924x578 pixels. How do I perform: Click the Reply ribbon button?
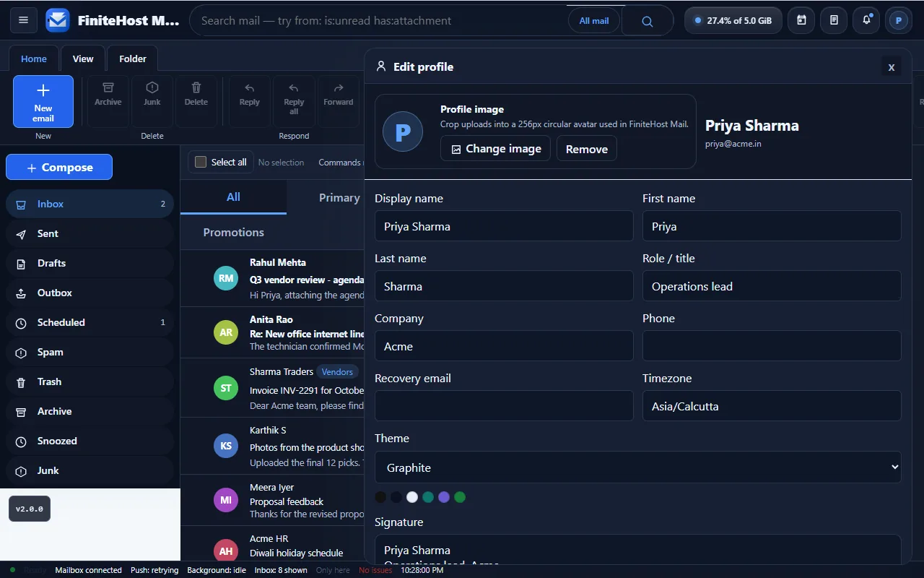pos(250,102)
